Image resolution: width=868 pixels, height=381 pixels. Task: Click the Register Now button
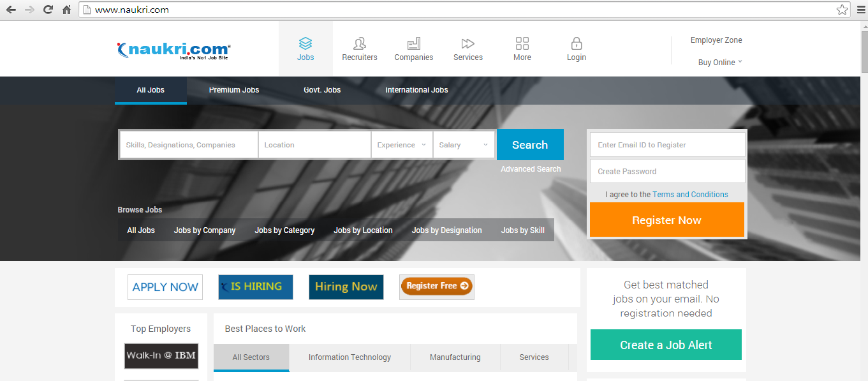click(x=667, y=220)
